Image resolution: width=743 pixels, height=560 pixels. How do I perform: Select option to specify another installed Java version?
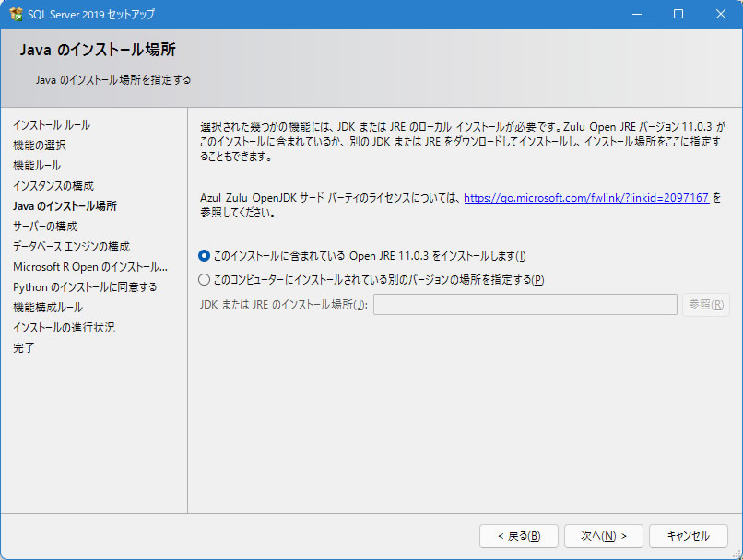205,280
